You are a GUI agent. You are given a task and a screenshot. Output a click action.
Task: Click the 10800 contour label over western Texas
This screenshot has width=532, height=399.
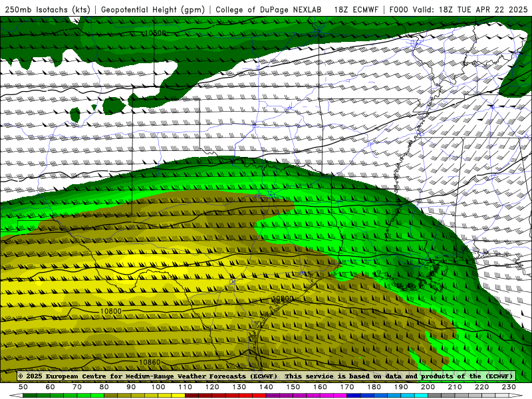coord(111,311)
